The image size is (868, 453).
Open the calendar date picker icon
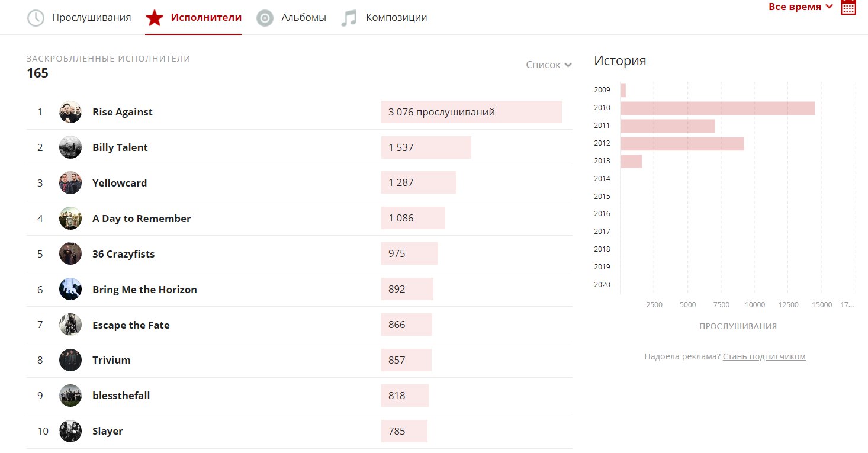point(848,7)
